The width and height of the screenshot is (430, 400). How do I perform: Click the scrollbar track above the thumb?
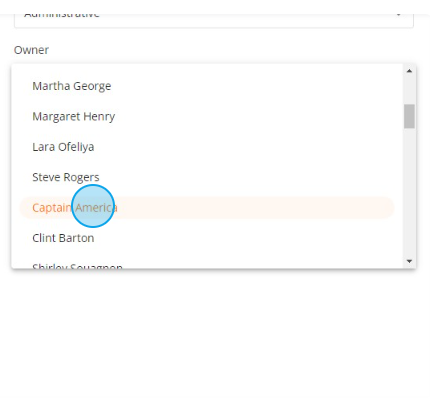point(409,90)
